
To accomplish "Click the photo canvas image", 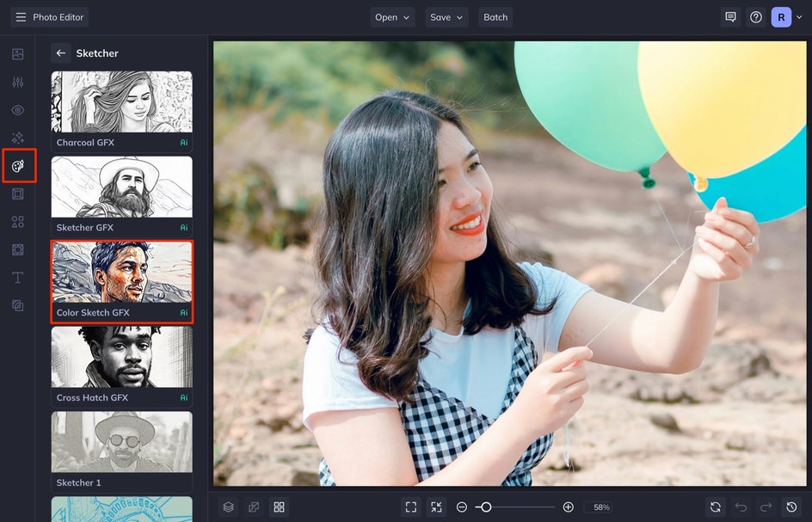I will [509, 264].
